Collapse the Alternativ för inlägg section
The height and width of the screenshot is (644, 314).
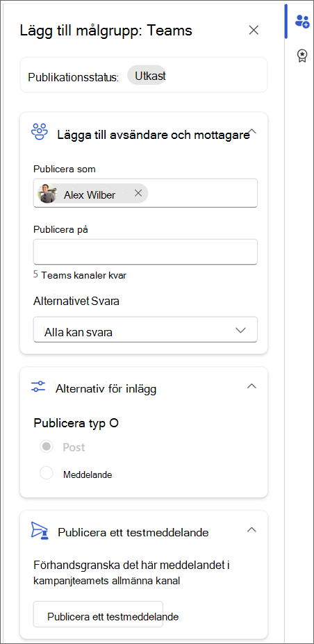(x=251, y=386)
